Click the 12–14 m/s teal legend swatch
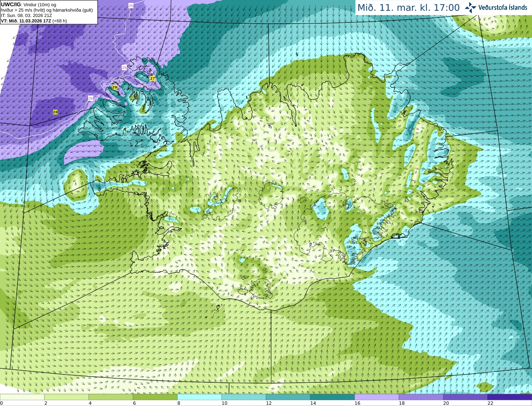This screenshot has height=406, width=532. (288, 397)
